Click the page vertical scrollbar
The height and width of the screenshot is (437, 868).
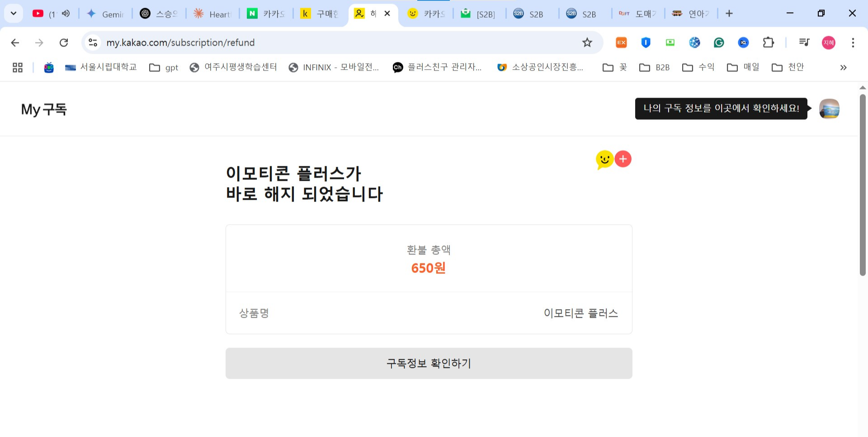tap(863, 185)
